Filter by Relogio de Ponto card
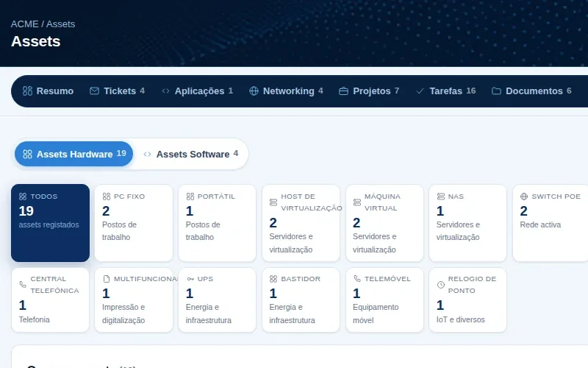Screen dimensions: 588x368 [x=467, y=300]
